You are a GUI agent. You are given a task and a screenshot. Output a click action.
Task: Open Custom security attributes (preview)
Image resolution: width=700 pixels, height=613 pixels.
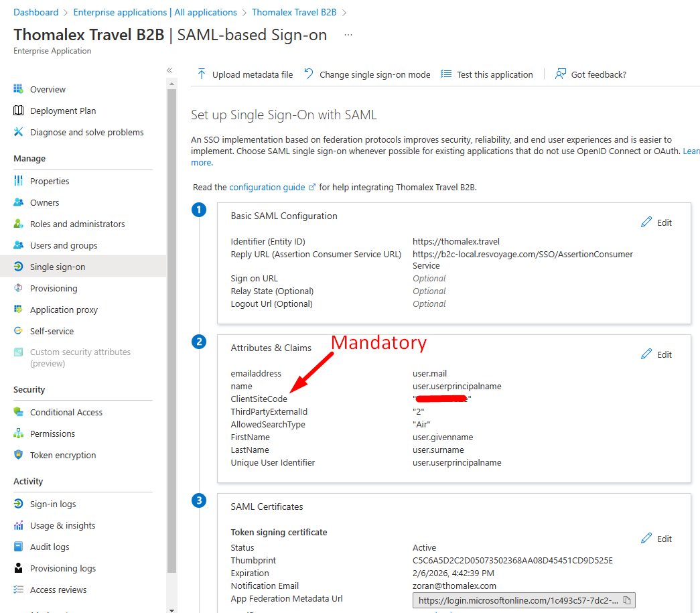[80, 358]
